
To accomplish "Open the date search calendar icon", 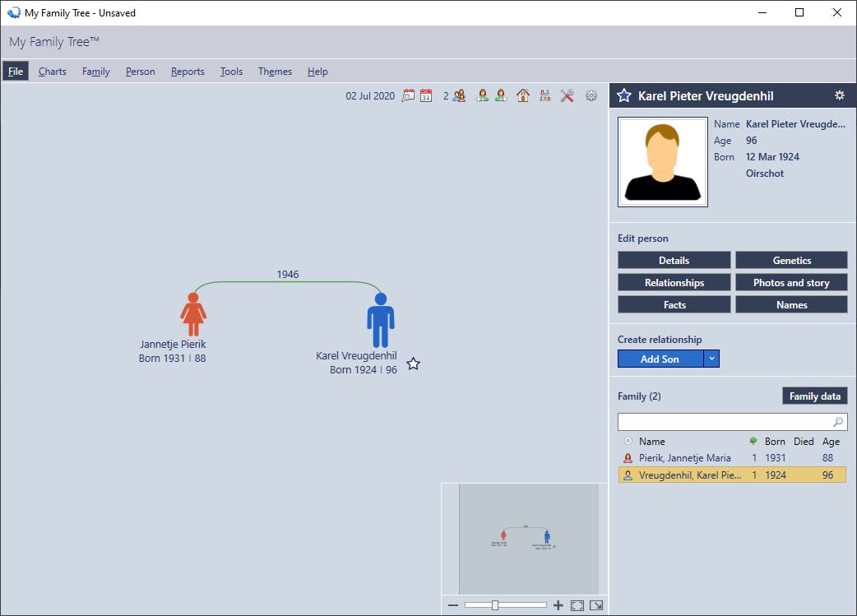I will click(409, 95).
